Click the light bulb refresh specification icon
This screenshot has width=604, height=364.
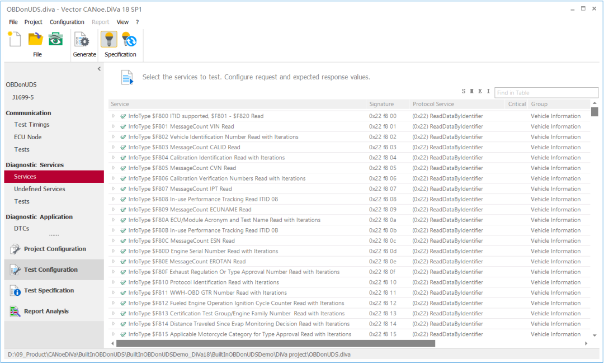[x=129, y=40]
